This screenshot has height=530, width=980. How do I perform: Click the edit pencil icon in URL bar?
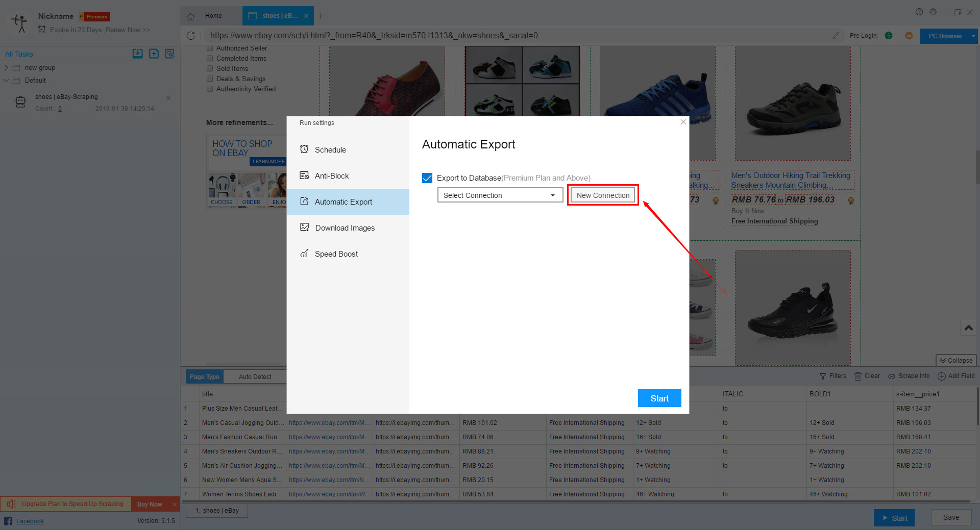click(836, 36)
